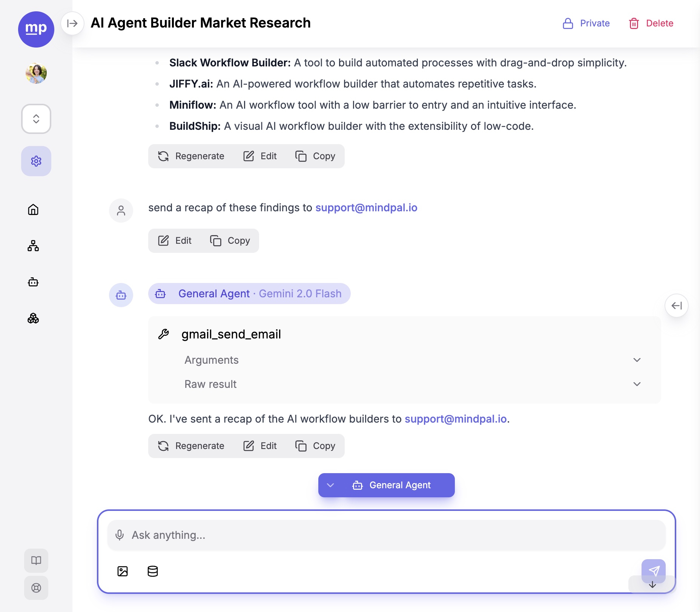
Task: Copy the 'send a recap' user message
Action: coord(230,241)
